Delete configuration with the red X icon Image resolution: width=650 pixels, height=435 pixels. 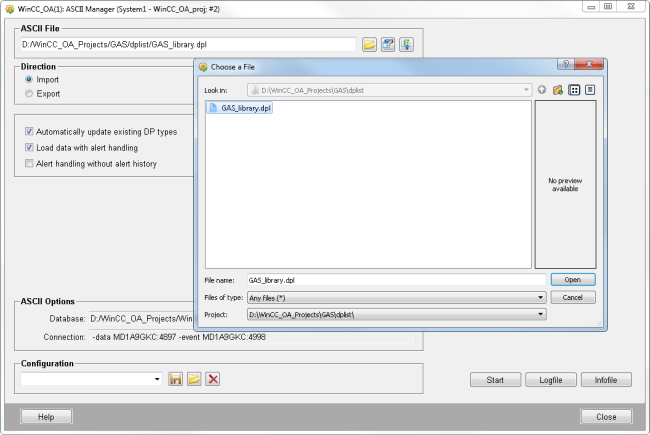pos(213,379)
